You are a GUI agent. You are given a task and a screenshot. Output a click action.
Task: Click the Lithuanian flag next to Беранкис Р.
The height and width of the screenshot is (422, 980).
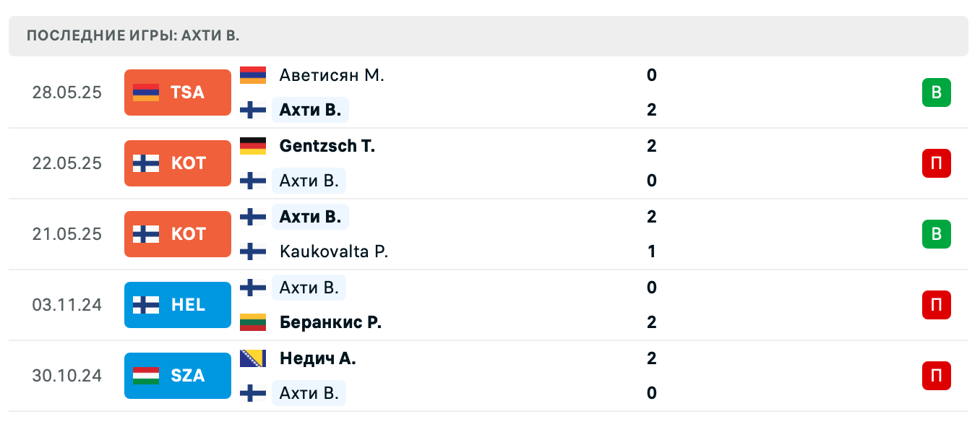point(252,322)
